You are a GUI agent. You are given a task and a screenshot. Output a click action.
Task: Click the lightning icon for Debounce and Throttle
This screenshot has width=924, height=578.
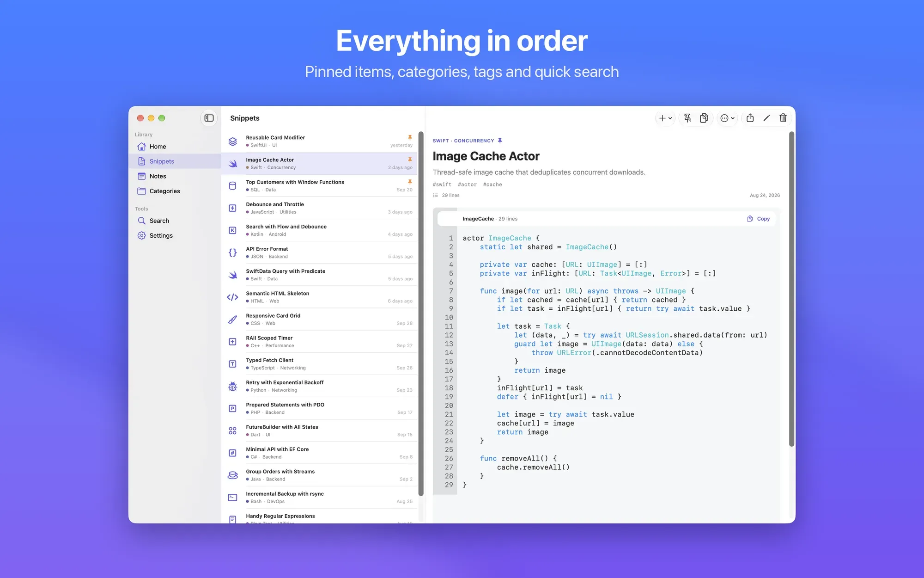point(233,208)
